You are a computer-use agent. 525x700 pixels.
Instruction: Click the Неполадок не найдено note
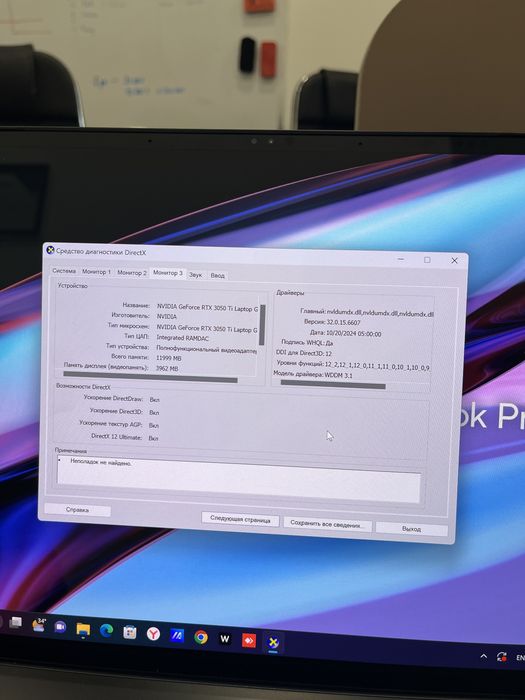(x=101, y=462)
